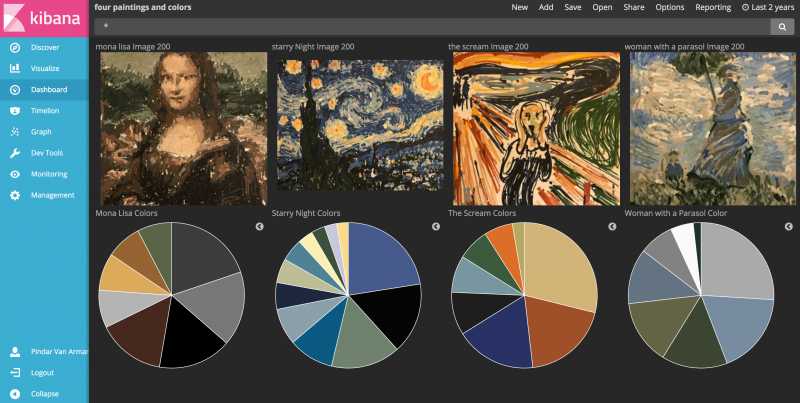This screenshot has height=403, width=800.
Task: Click Options in the top menu
Action: coord(670,7)
